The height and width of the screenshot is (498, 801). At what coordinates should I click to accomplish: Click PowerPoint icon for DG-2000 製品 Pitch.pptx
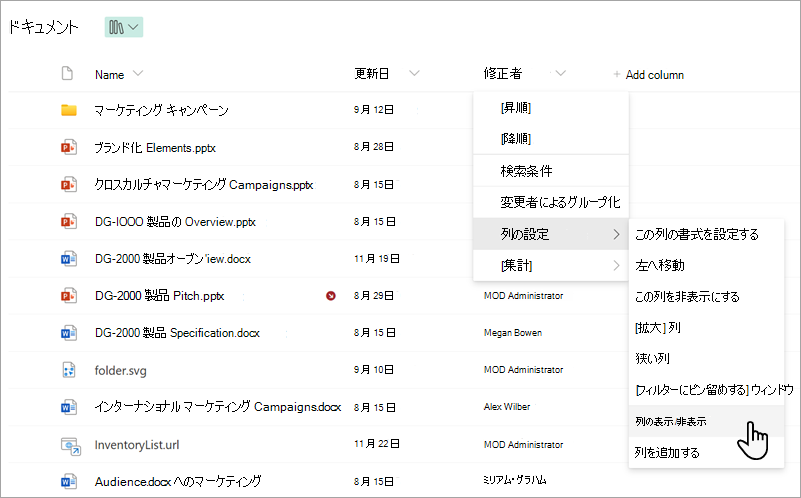coord(69,296)
